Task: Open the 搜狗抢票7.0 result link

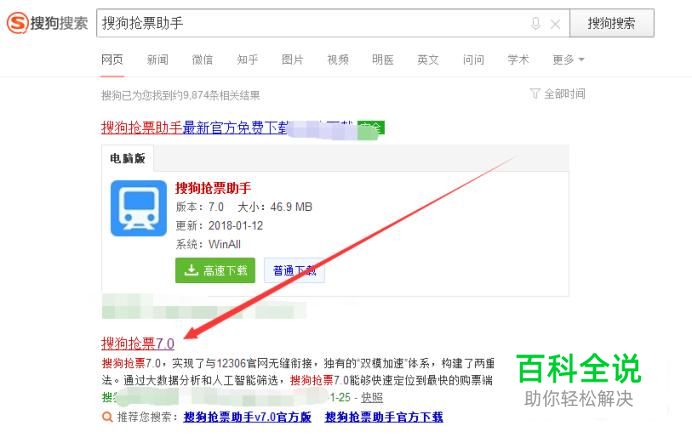Action: (138, 343)
